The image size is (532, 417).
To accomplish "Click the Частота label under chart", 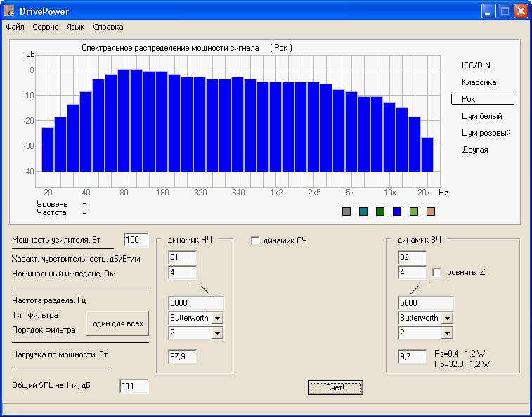I will tap(51, 212).
